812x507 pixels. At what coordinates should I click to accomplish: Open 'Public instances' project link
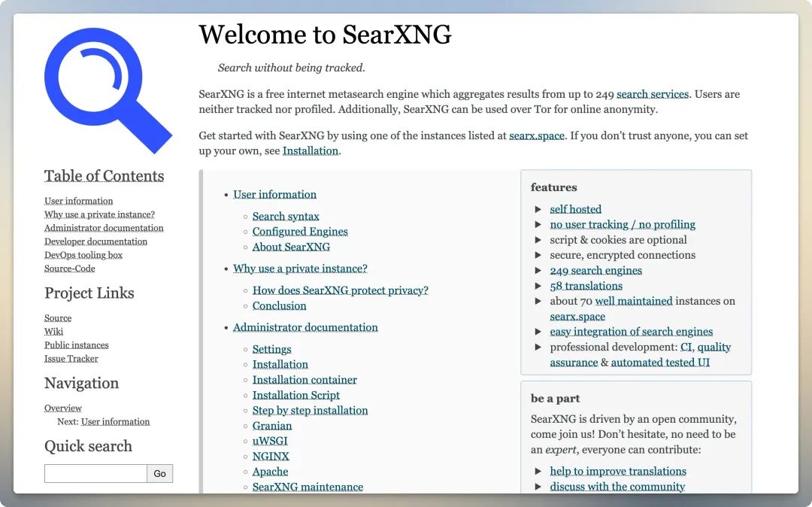[77, 345]
